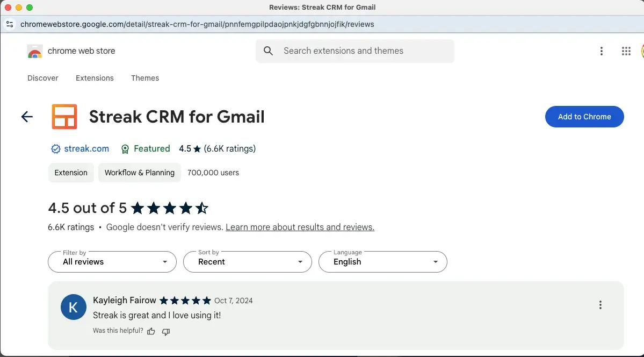Switch to the Themes tab
Screen dimensions: 644x357
pyautogui.click(x=145, y=78)
